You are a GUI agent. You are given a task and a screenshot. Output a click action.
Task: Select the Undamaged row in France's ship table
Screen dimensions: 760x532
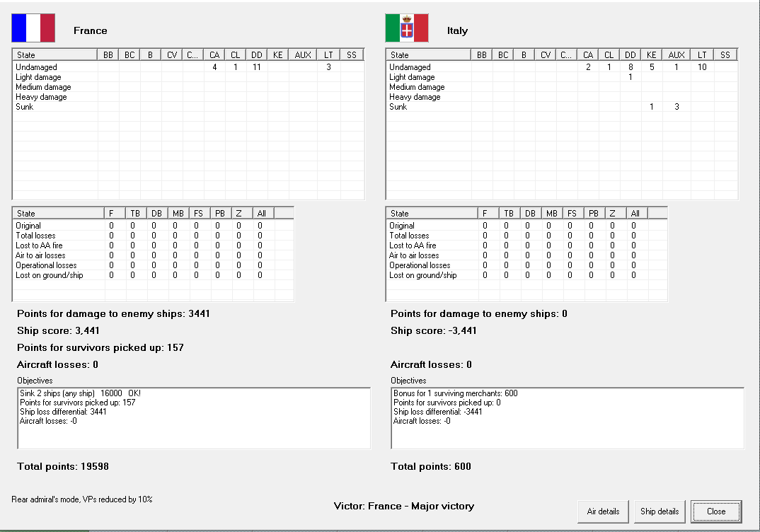pos(35,67)
